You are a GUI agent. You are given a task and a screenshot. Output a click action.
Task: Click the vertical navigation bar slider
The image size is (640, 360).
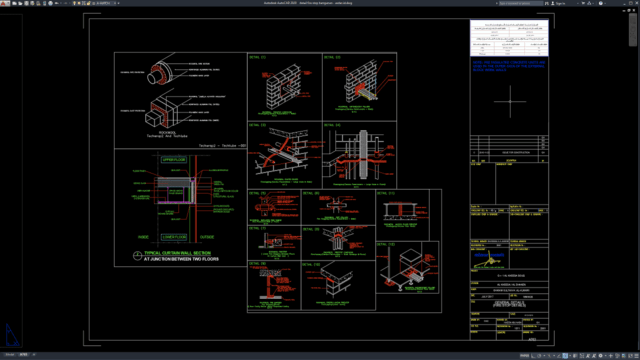(x=634, y=29)
